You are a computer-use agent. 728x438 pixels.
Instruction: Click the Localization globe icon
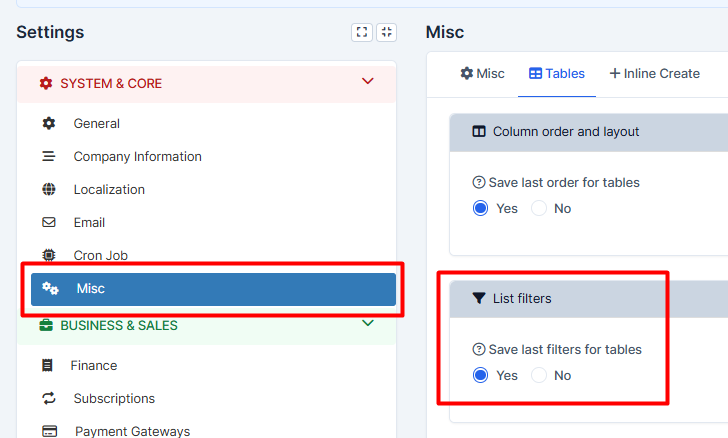click(x=49, y=190)
